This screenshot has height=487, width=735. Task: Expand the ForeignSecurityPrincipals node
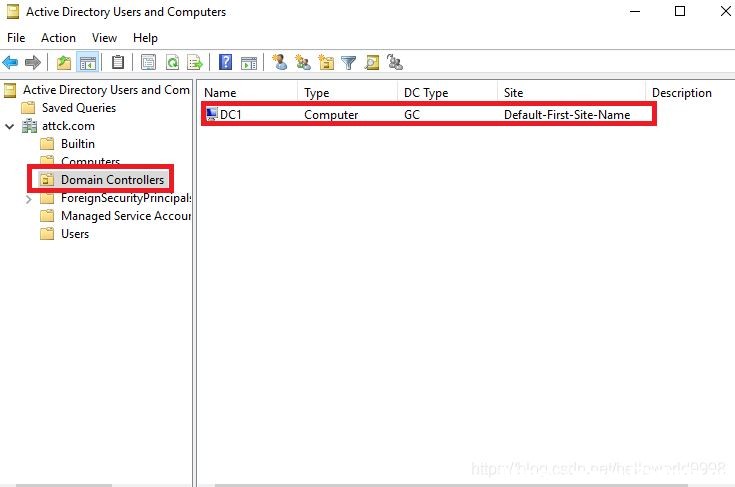[x=29, y=199]
